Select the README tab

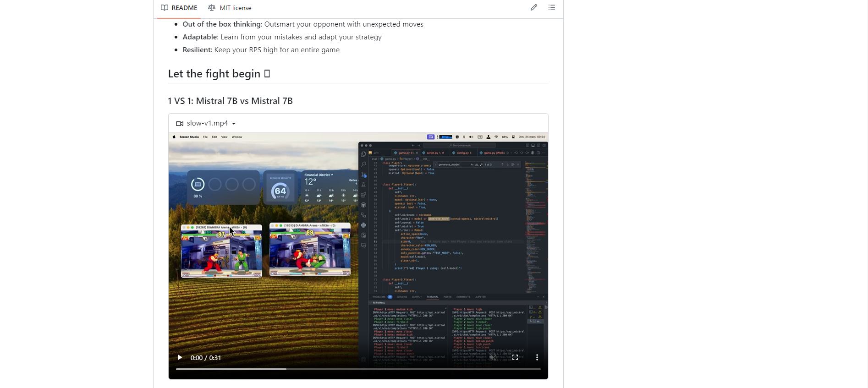pos(179,8)
